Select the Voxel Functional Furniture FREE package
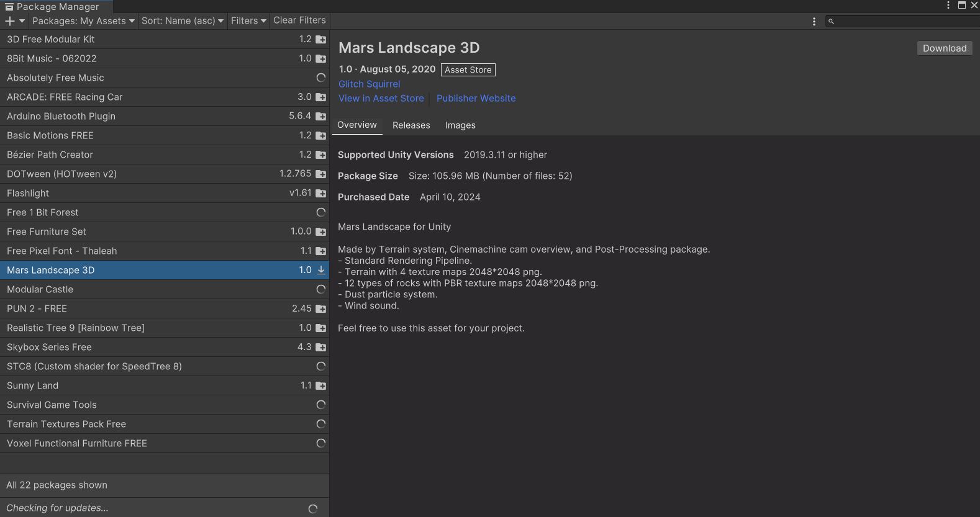 165,443
